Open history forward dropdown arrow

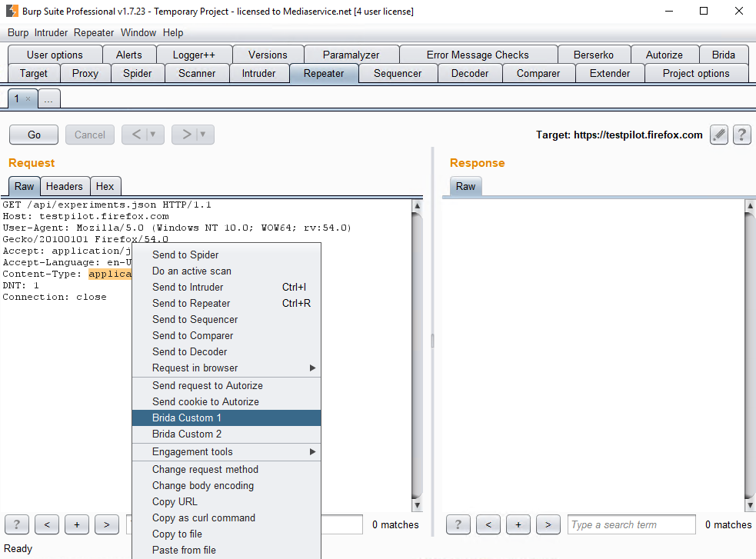click(x=203, y=135)
